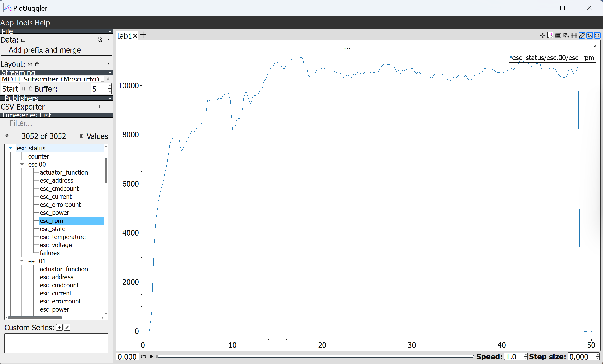
Task: Open the MQTT Subscriber streaming dropdown
Action: tap(53, 79)
